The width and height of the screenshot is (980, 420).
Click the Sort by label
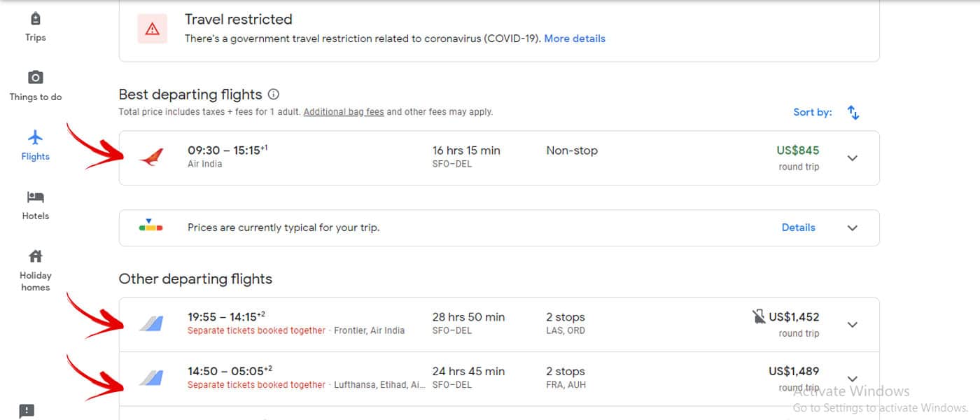(x=813, y=112)
